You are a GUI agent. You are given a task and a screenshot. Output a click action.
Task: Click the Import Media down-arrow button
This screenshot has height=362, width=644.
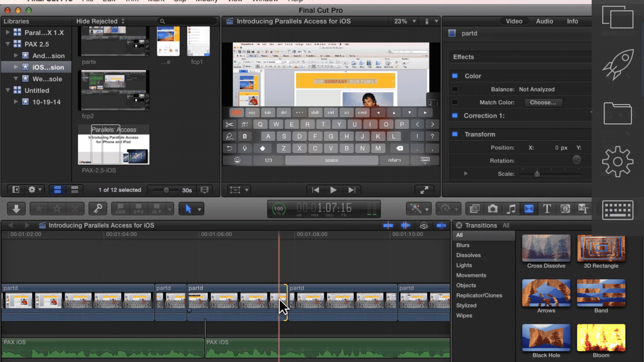16,209
